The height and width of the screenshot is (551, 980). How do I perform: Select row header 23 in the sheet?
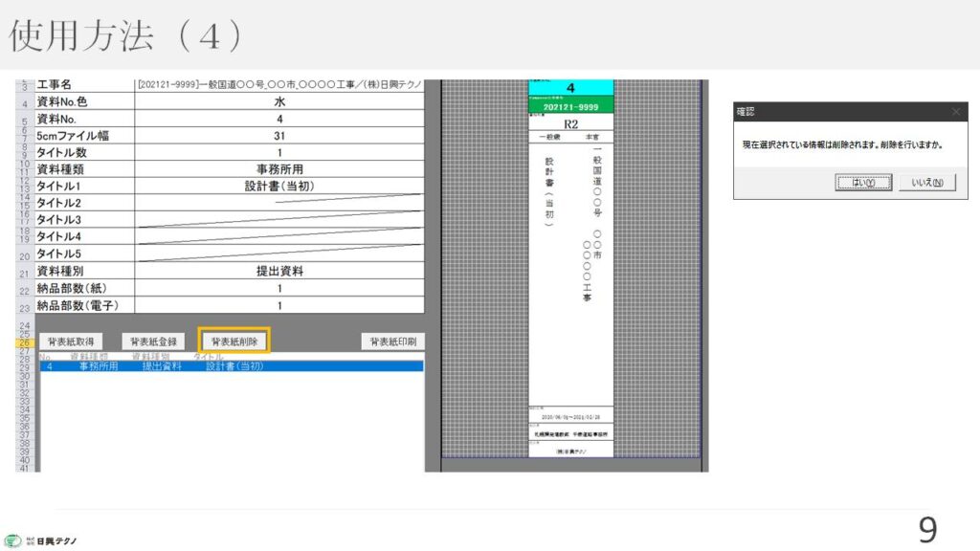(24, 307)
